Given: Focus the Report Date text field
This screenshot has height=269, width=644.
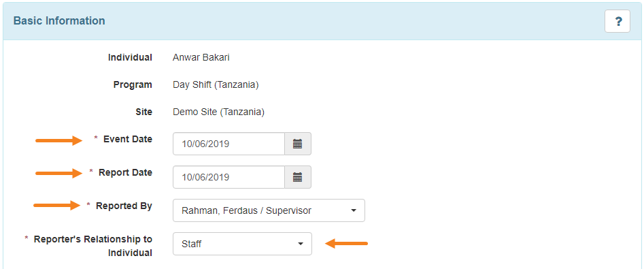Looking at the screenshot, I should click(x=228, y=177).
